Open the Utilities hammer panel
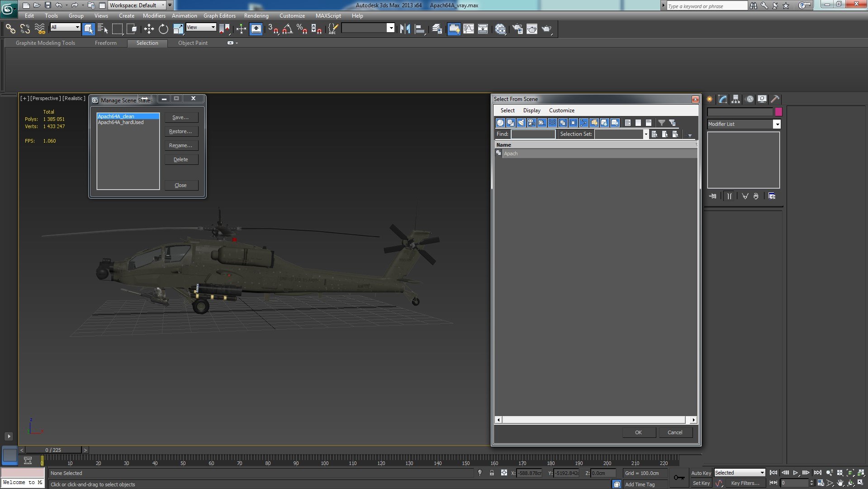This screenshot has width=868, height=489. coord(775,99)
